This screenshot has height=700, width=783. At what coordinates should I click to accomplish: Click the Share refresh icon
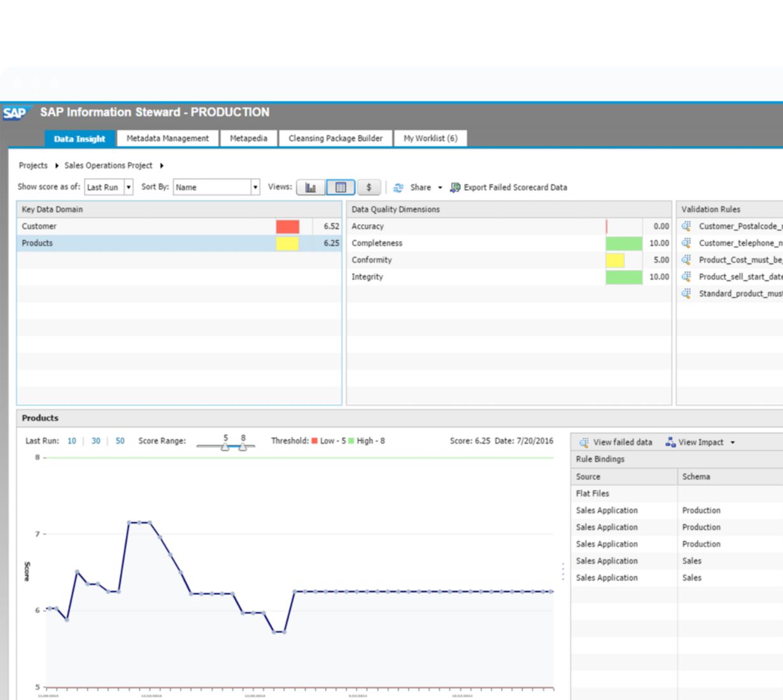pos(399,188)
